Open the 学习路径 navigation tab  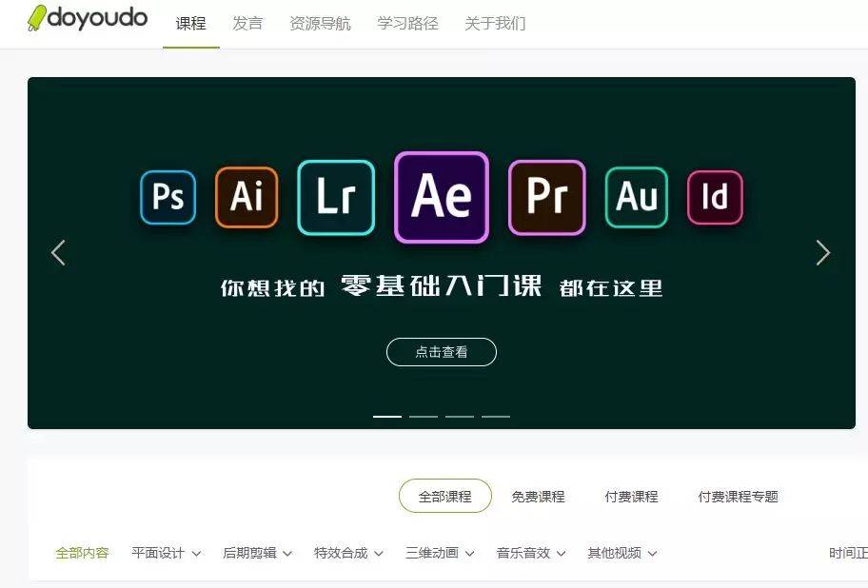407,23
